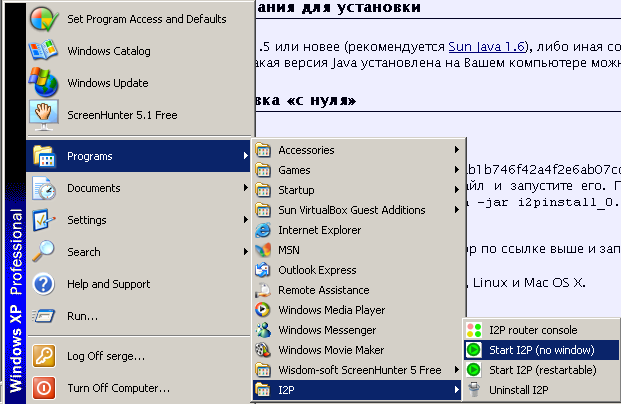The width and height of the screenshot is (621, 404).
Task: Follow the Sun Java 1.6 link
Action: [x=487, y=47]
